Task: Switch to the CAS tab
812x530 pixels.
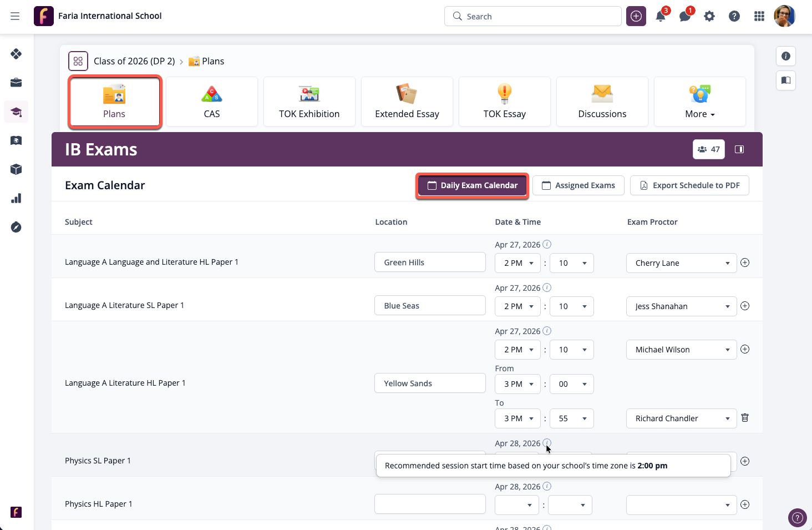Action: (212, 102)
